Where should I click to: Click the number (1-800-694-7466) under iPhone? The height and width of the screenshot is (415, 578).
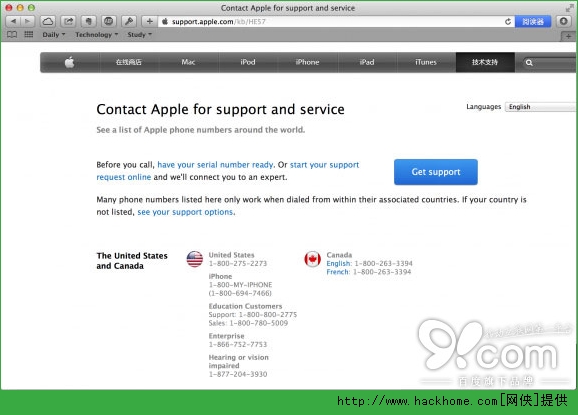pos(240,293)
